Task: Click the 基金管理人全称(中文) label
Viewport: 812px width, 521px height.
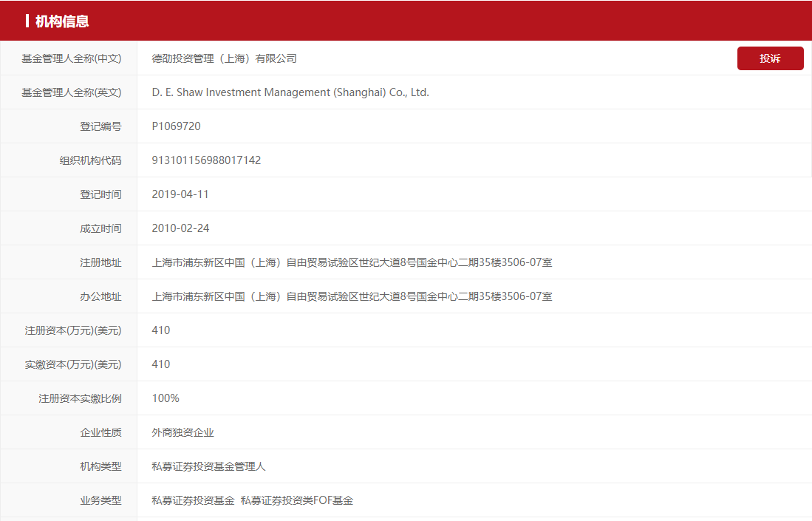Action: [x=72, y=58]
